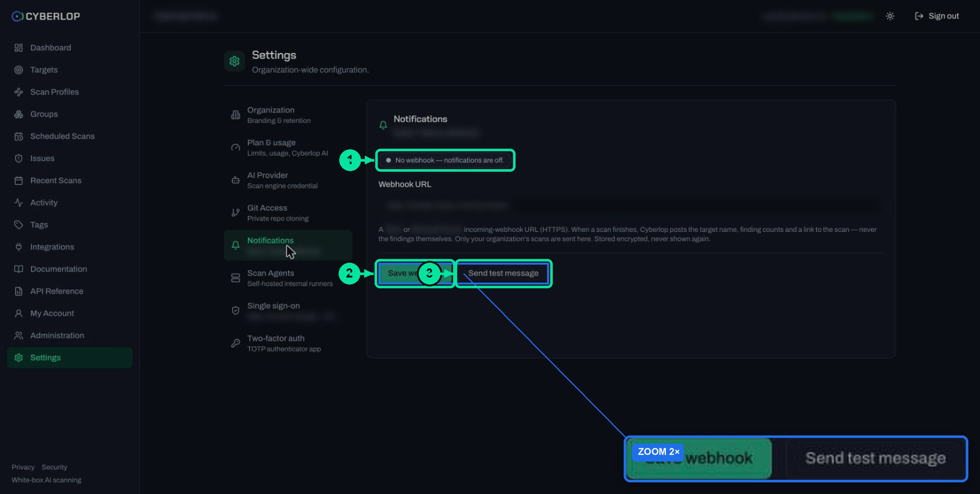Open the Privacy footer link
The image size is (980, 494).
tap(23, 467)
